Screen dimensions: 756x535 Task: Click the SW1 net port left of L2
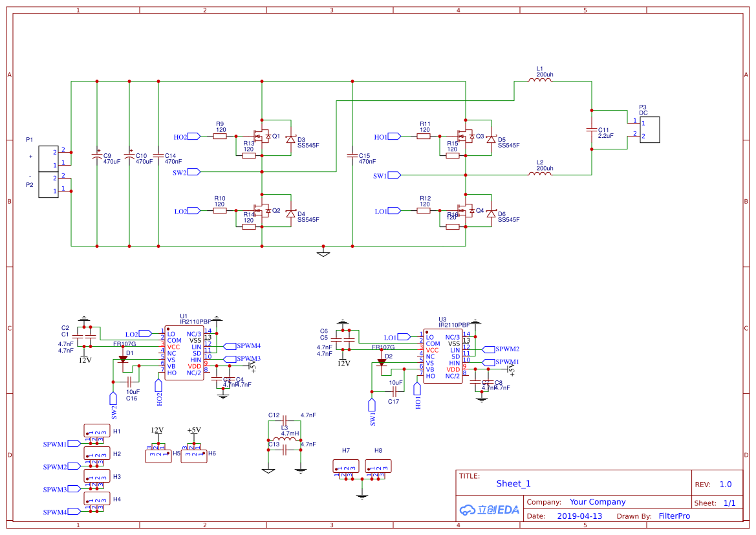pyautogui.click(x=394, y=175)
